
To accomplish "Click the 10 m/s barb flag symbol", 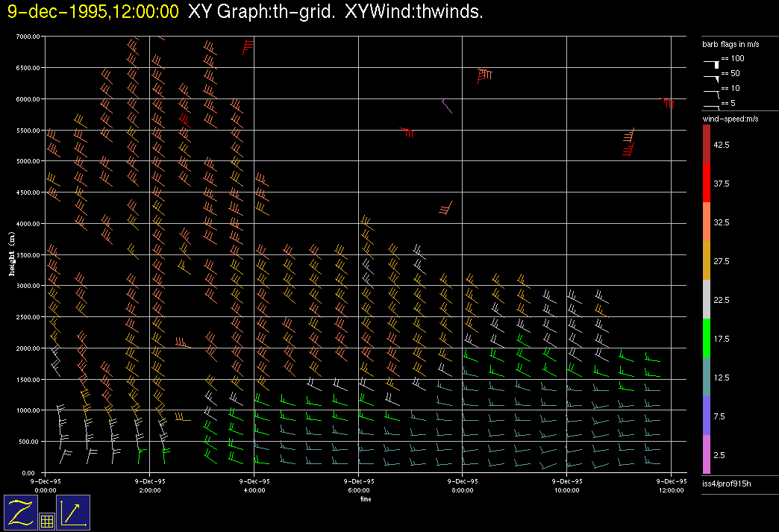I will point(712,92).
